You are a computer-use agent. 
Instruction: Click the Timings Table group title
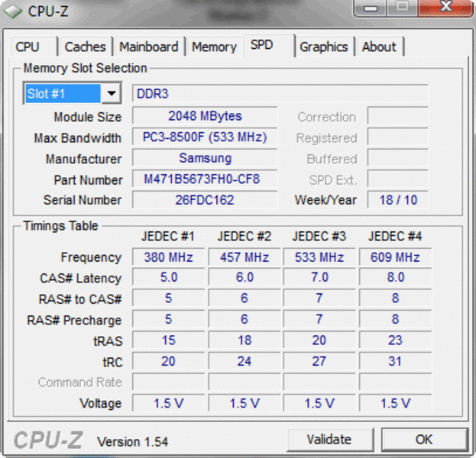click(60, 226)
